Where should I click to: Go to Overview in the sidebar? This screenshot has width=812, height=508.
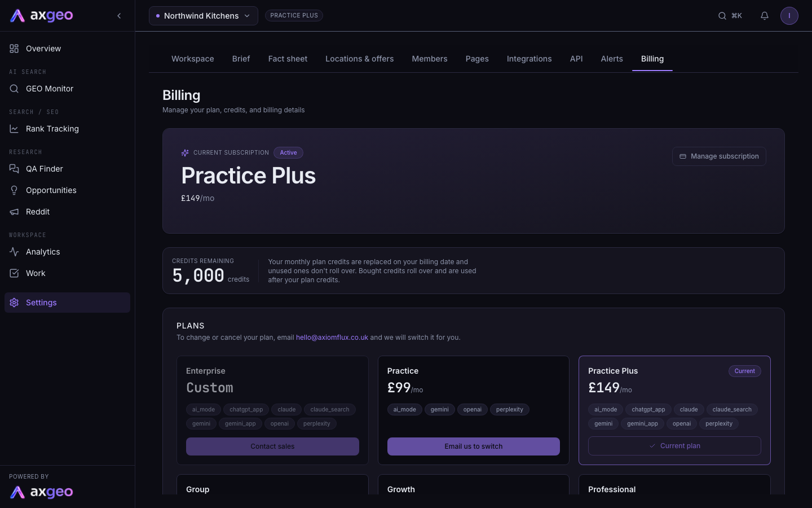pos(67,49)
